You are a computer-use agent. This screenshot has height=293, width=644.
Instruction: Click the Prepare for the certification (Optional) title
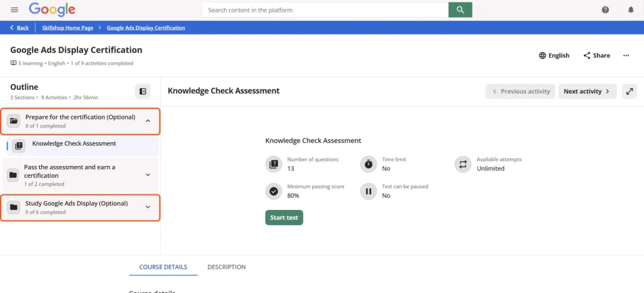tap(80, 117)
